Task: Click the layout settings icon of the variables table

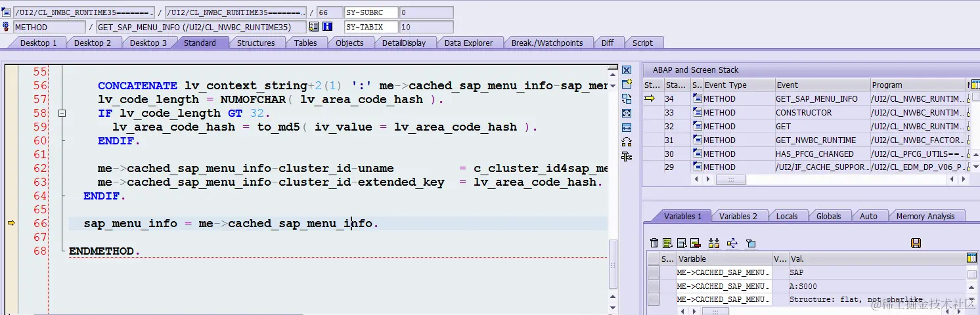Action: coord(972,258)
